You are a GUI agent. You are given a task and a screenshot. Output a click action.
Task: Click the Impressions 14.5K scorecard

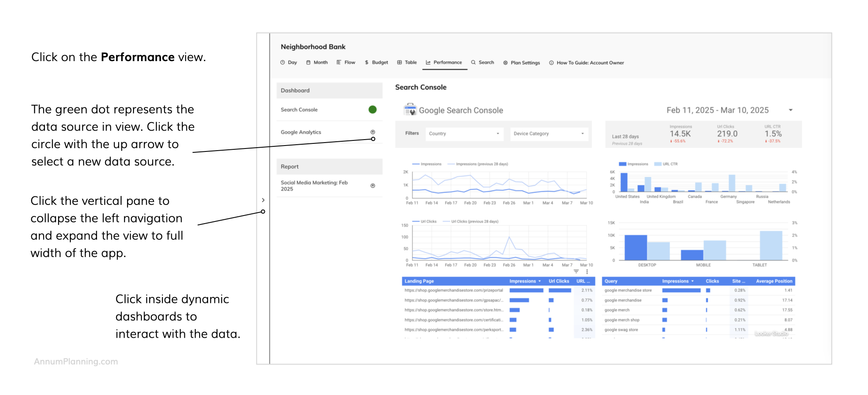click(x=680, y=134)
